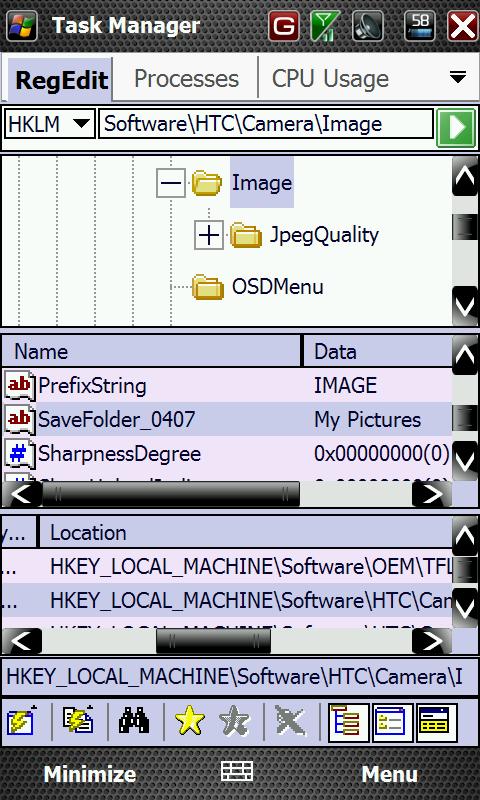The width and height of the screenshot is (480, 800).
Task: Tap the red G network status icon
Action: (284, 26)
